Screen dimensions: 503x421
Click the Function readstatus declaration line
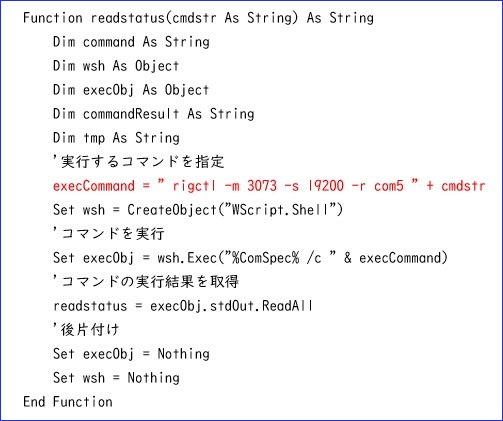click(198, 18)
